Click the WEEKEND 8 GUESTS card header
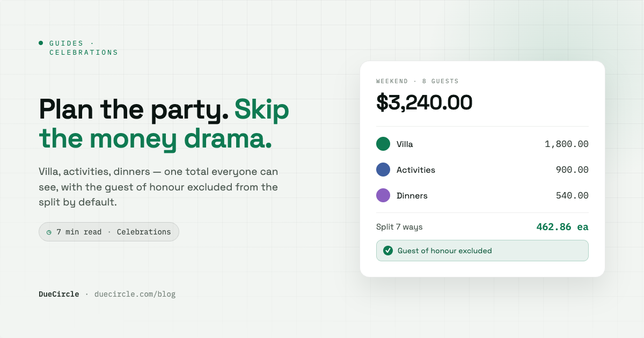The image size is (644, 338). 418,81
